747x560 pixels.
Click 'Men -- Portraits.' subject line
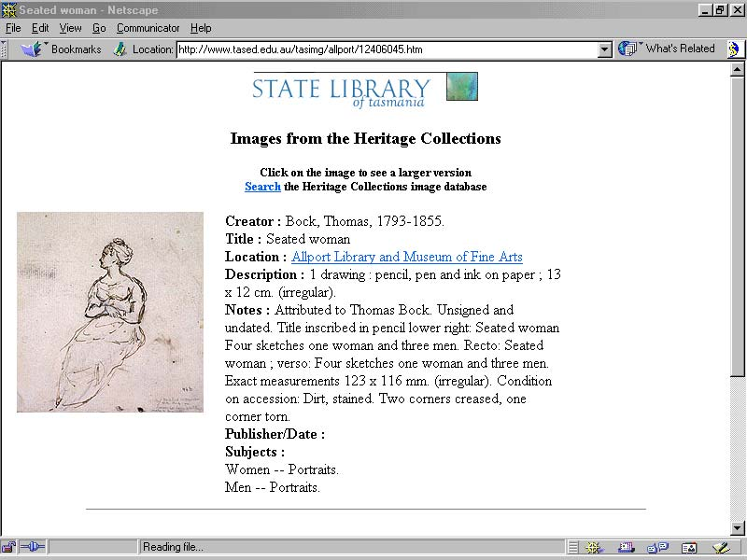[272, 487]
